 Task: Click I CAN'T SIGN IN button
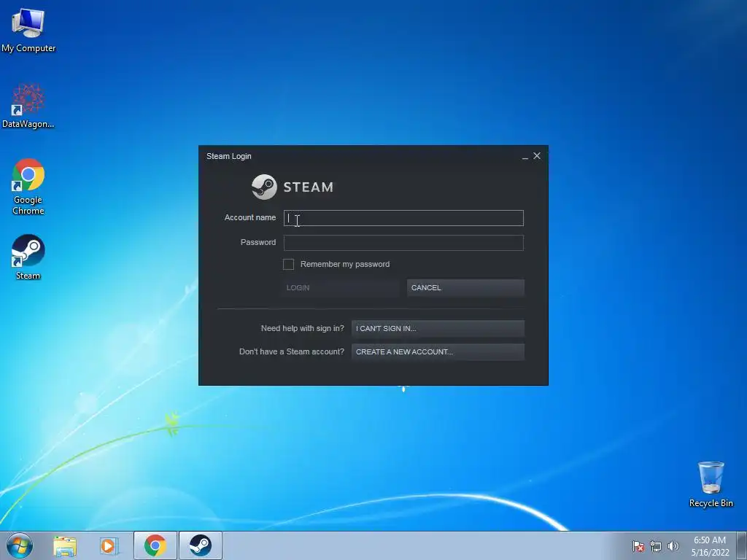[438, 329]
